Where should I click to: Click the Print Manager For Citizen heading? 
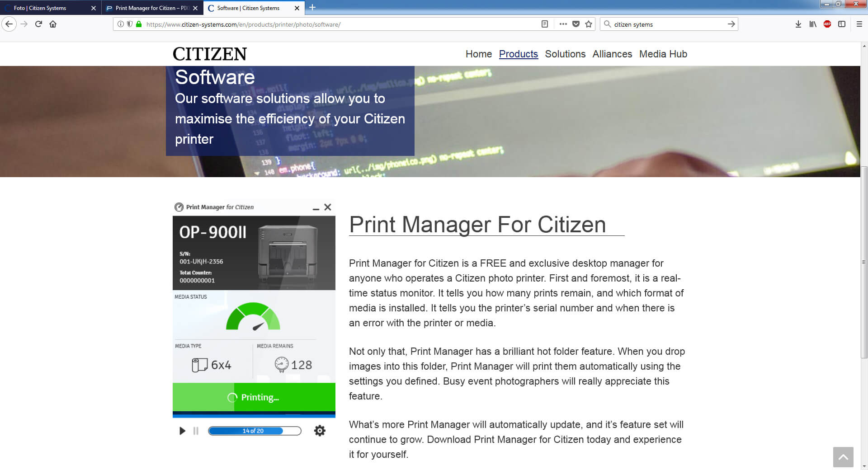click(477, 225)
